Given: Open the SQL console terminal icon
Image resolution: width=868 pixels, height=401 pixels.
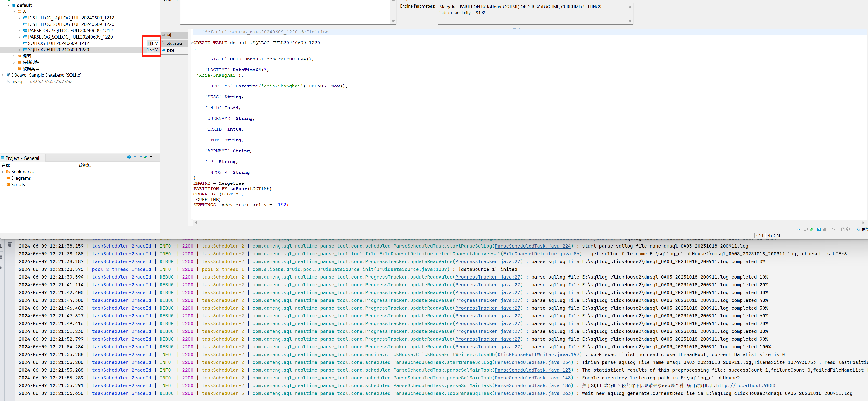Looking at the screenshot, I should [x=819, y=229].
